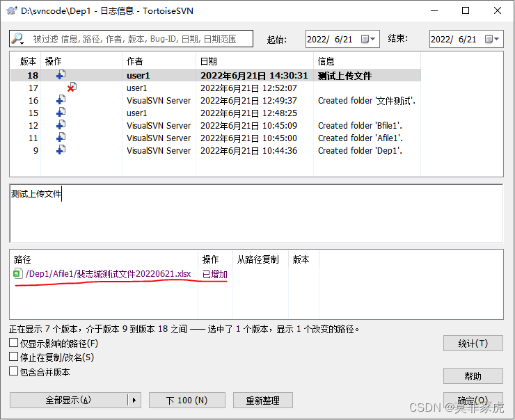Click the added-action icon for revision 16

tap(61, 99)
